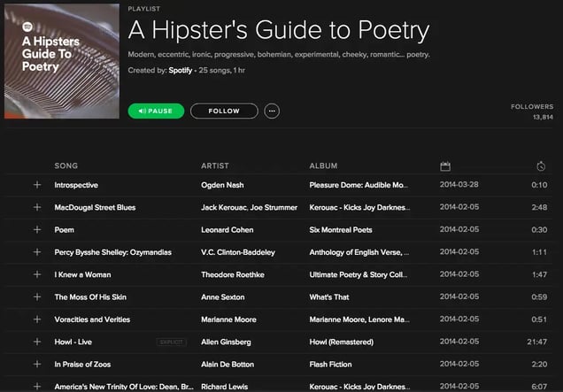Click date 2014-03-28 on Introspective row
This screenshot has height=392, width=563.
tap(459, 185)
